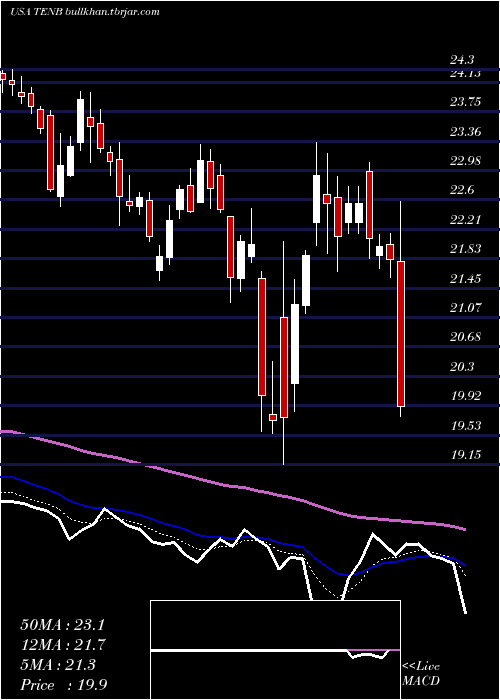Select the 21.07 price axis label
The width and height of the screenshot is (500, 700).
[466, 308]
